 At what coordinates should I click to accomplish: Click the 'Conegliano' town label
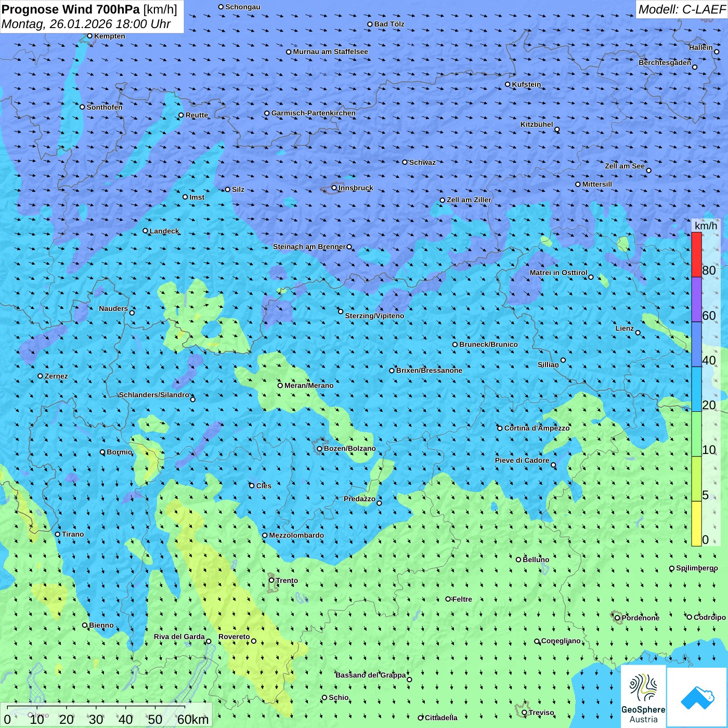pos(561,641)
